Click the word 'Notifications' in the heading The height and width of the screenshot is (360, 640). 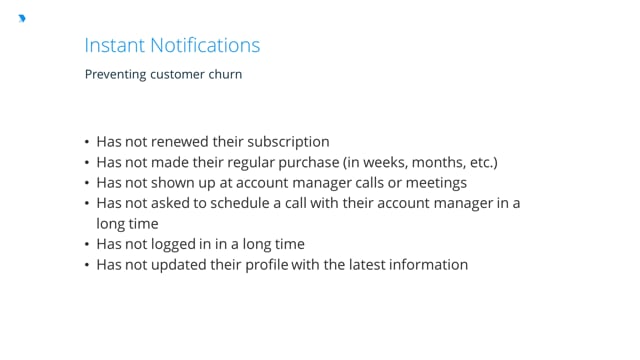205,45
